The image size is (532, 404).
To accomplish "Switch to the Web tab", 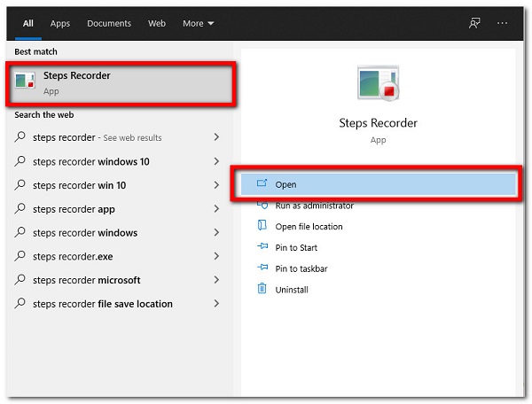I will tap(157, 23).
